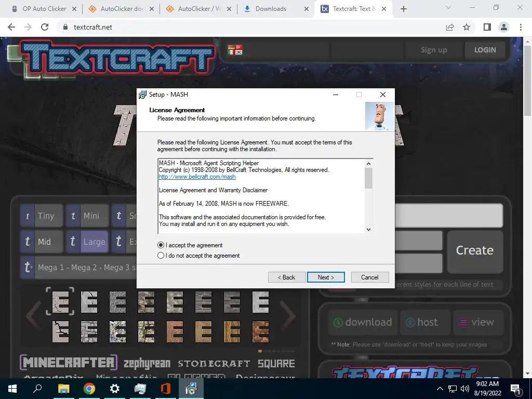Cancel the MASH installation

click(x=370, y=277)
